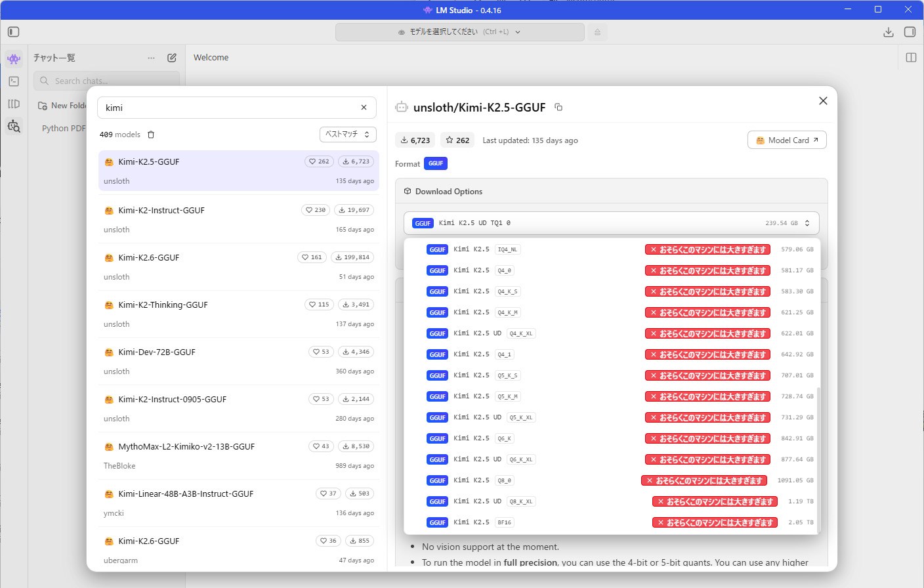
Task: Open the Python PDF chat entry
Action: 64,128
